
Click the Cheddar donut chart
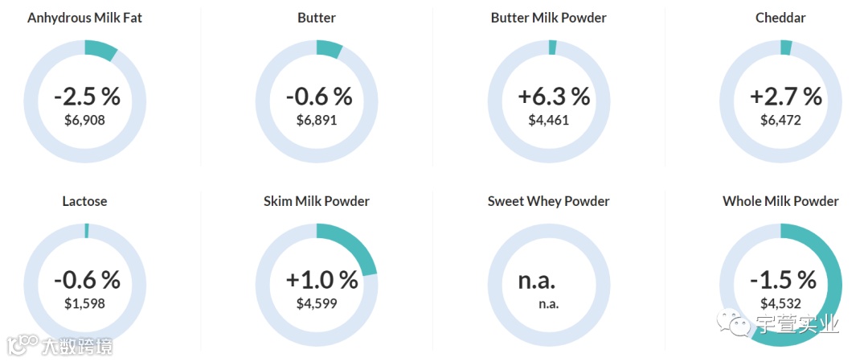pyautogui.click(x=780, y=101)
